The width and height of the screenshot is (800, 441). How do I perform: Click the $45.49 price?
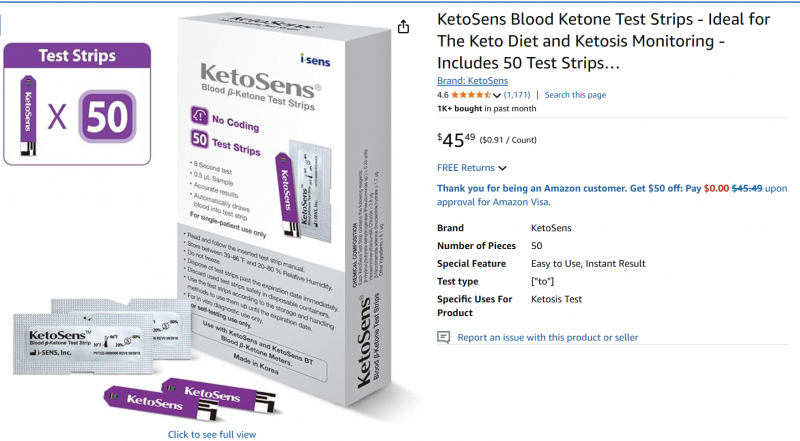click(456, 139)
